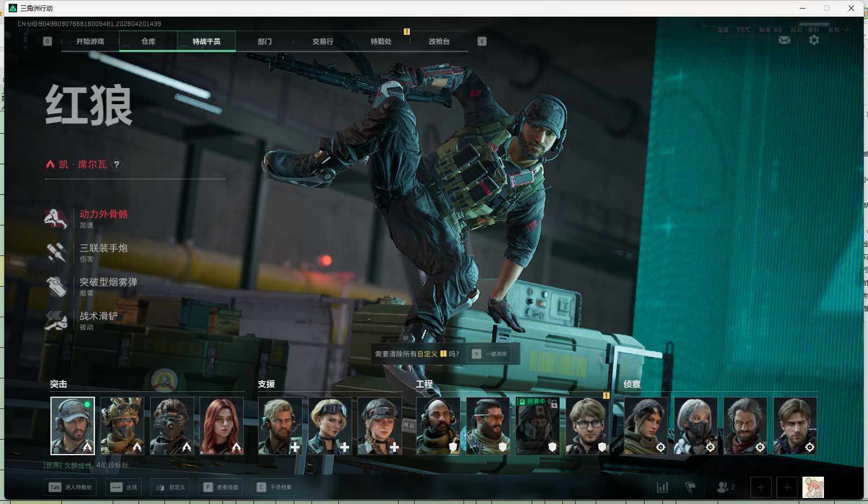The height and width of the screenshot is (504, 868).
Task: Click the question mark beside 凯·席尔瓦
Action: click(x=117, y=165)
